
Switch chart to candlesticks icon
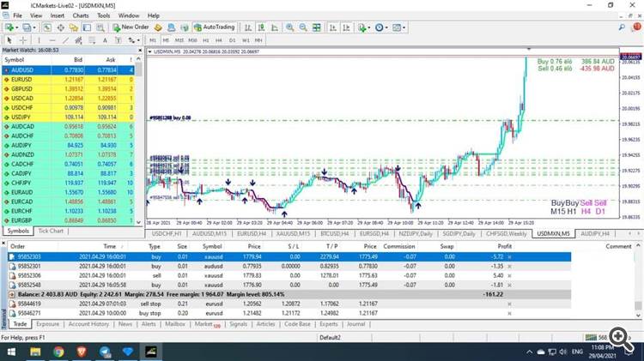pyautogui.click(x=261, y=27)
